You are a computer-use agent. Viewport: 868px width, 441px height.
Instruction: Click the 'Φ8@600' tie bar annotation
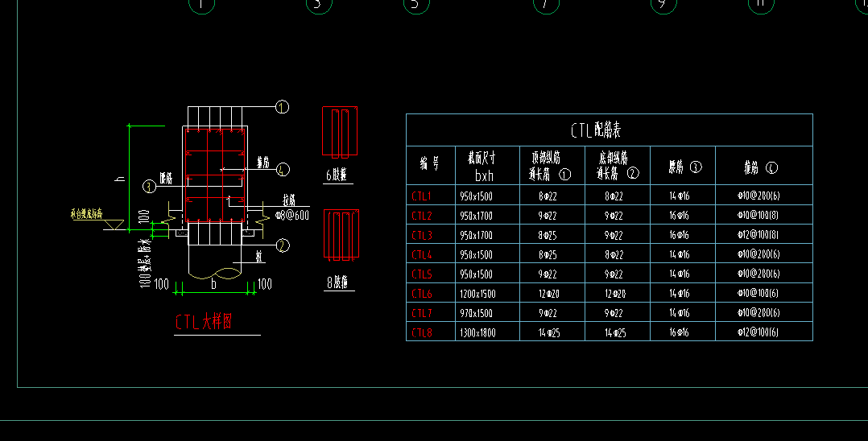click(x=292, y=215)
